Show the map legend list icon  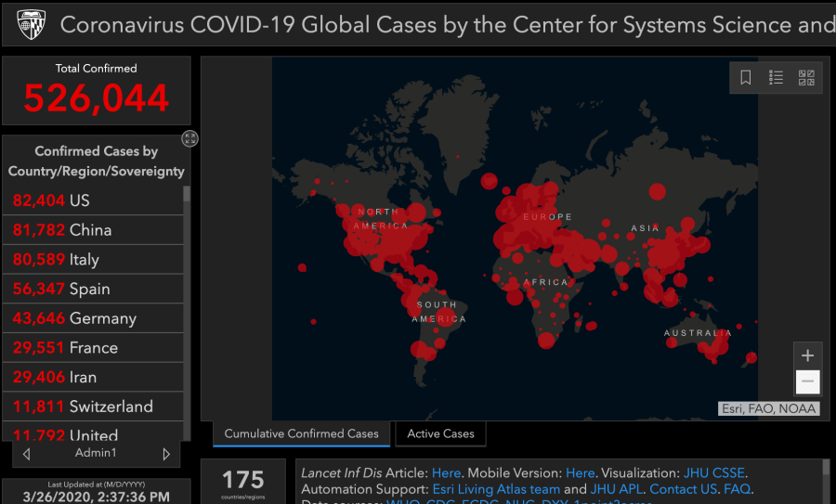pyautogui.click(x=777, y=78)
